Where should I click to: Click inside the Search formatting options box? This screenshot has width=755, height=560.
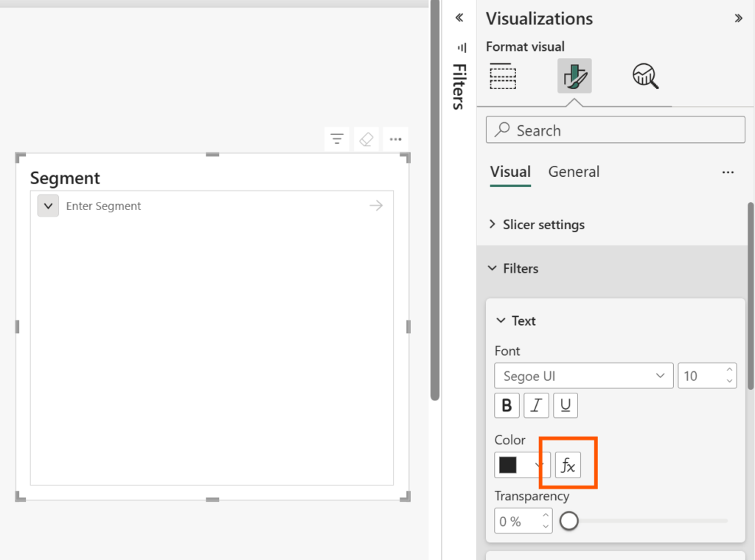click(616, 130)
